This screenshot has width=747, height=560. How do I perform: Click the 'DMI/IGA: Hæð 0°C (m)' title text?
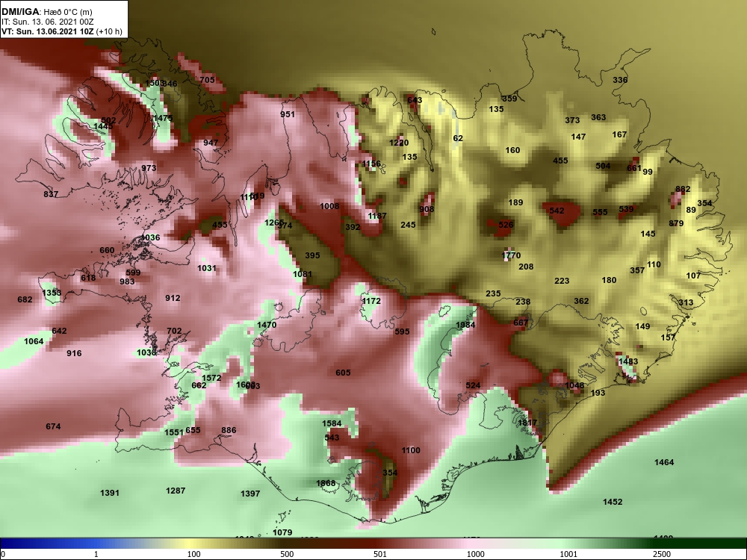[x=47, y=11]
